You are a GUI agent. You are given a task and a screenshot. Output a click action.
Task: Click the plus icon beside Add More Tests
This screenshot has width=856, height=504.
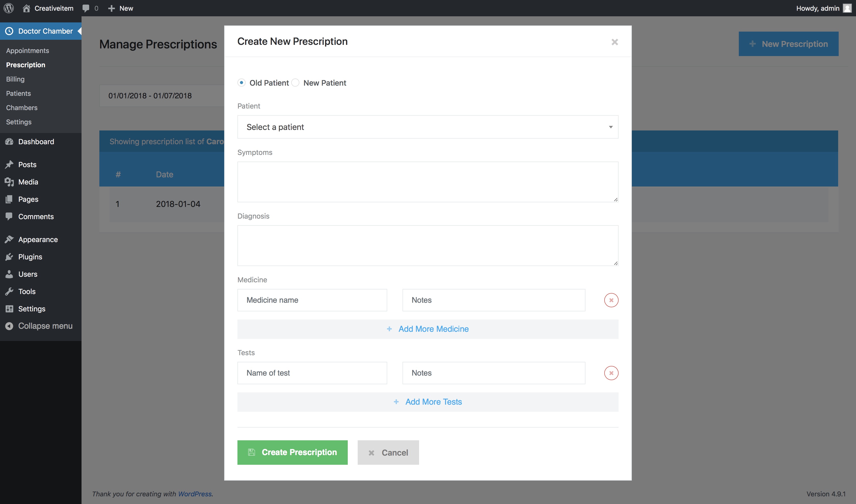396,402
